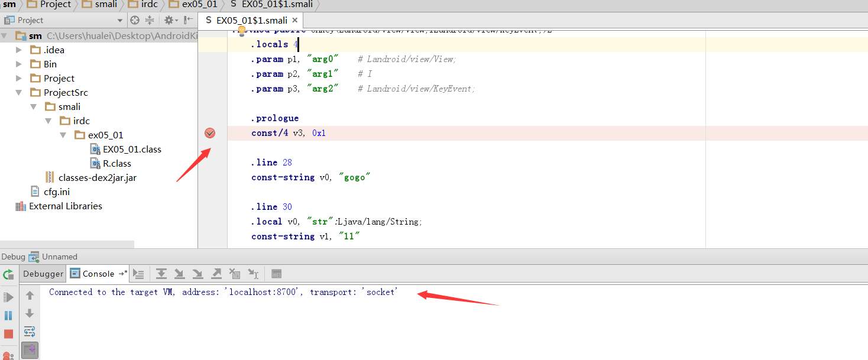Click the Run to Cursor debugger icon

(x=253, y=274)
